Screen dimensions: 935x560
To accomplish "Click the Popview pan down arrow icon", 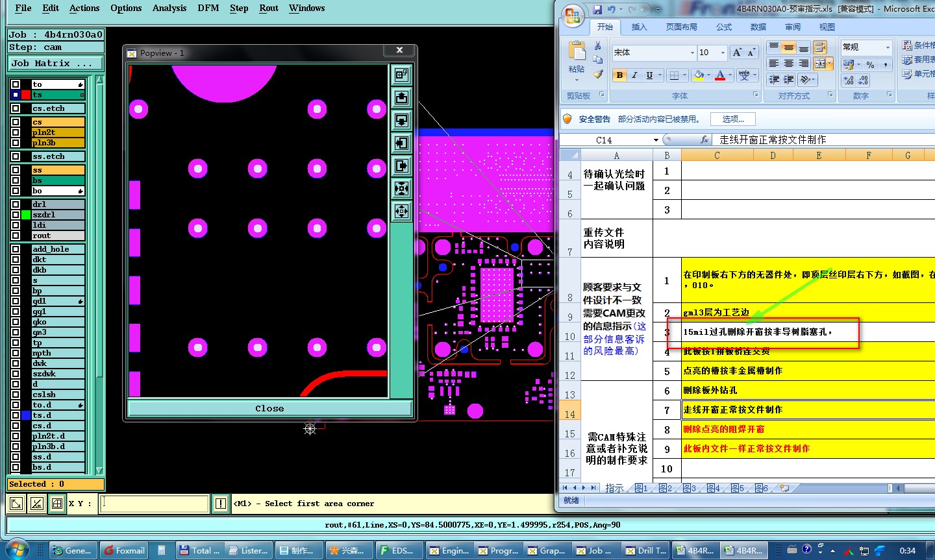I will [402, 121].
